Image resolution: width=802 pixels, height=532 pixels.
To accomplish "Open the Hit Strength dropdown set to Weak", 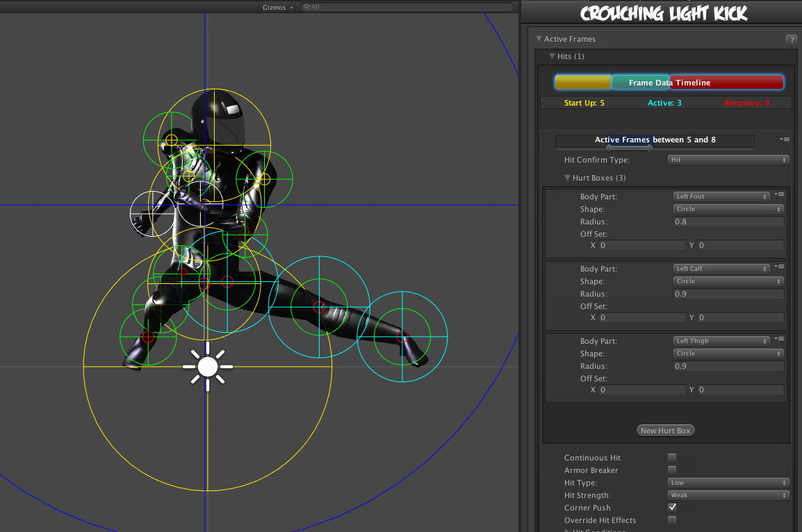I will click(728, 494).
